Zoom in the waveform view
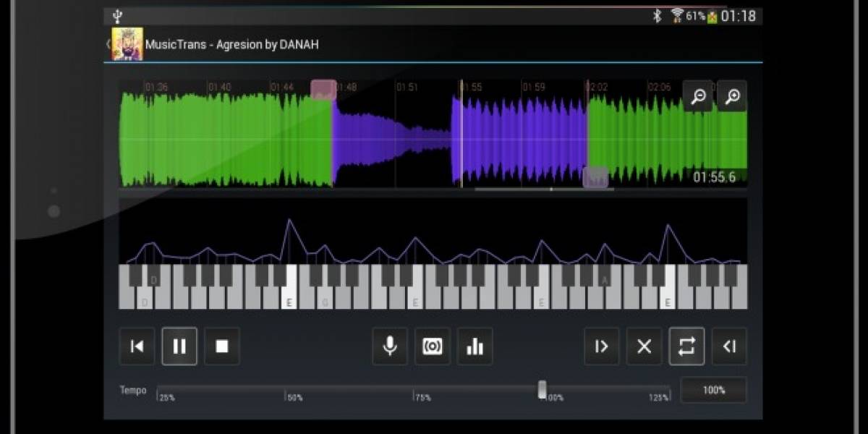Viewport: 868px width, 434px height. click(733, 96)
